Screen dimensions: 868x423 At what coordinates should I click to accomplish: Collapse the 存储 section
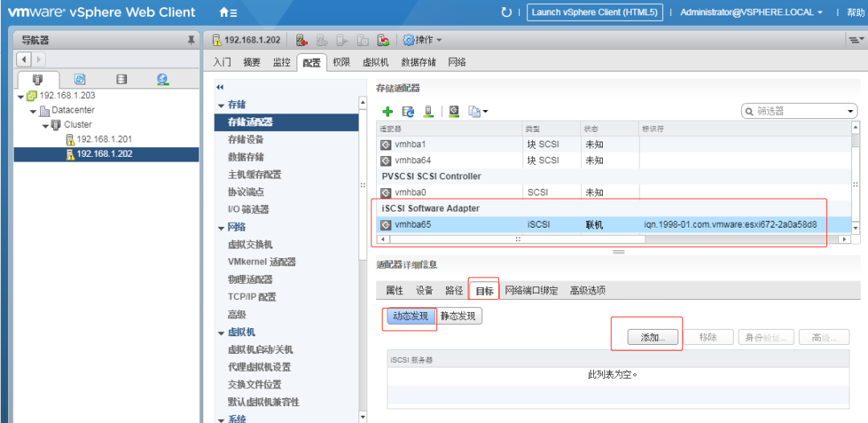coord(221,105)
